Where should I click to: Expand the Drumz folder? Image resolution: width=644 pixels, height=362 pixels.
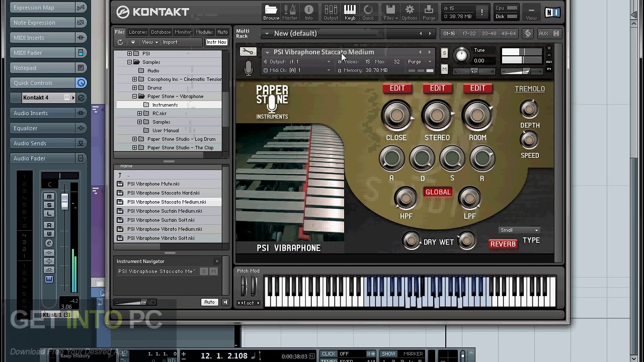(x=134, y=88)
